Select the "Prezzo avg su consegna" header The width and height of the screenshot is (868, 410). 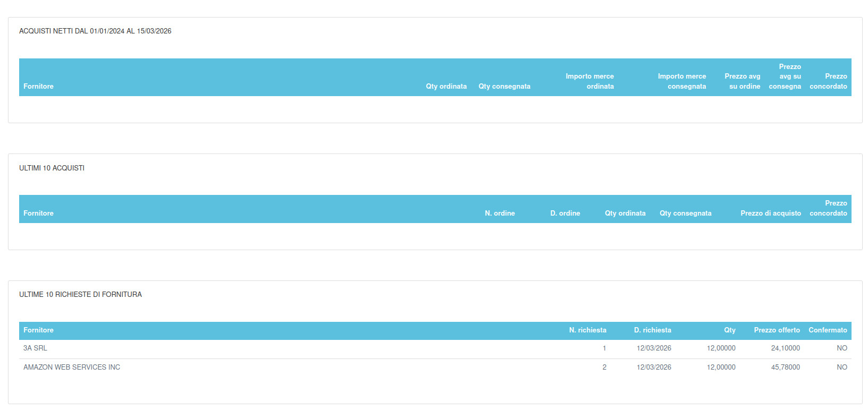[785, 76]
